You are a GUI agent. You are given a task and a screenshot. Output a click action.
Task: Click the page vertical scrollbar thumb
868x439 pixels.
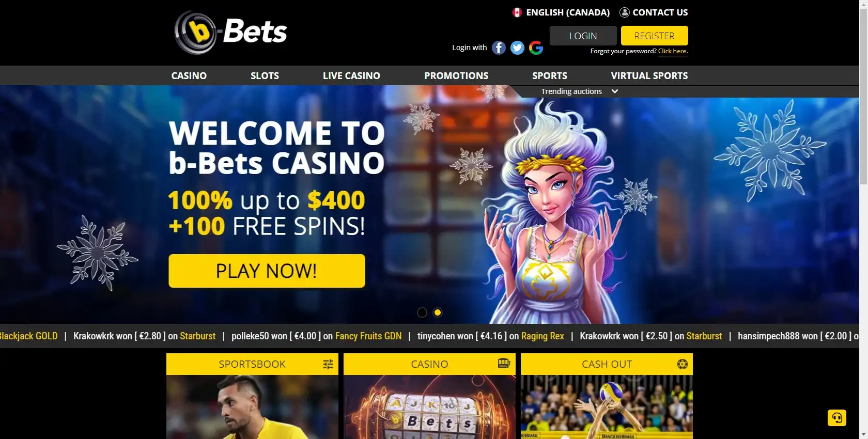pos(863,93)
